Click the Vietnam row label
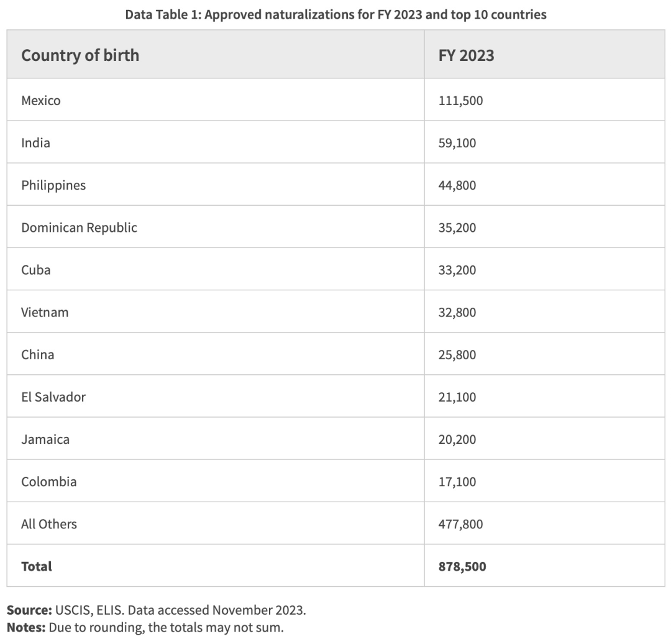The image size is (671, 644). (45, 312)
